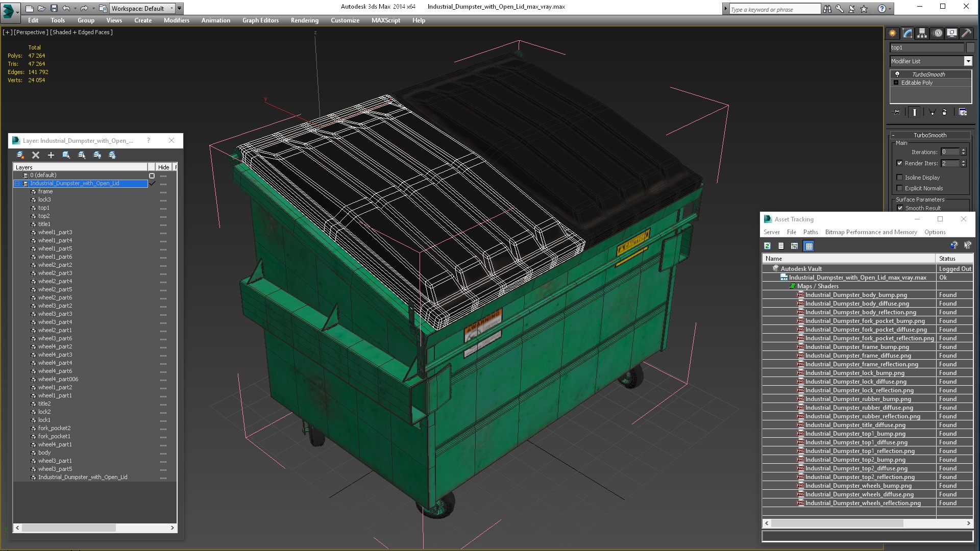Click Add Selected Objects plus icon in Layer dialog
Viewport: 980px width, 551px height.
[51, 155]
